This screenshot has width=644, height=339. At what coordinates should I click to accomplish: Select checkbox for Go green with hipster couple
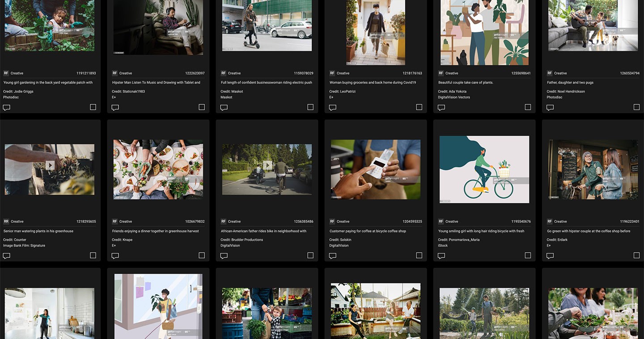(x=636, y=255)
